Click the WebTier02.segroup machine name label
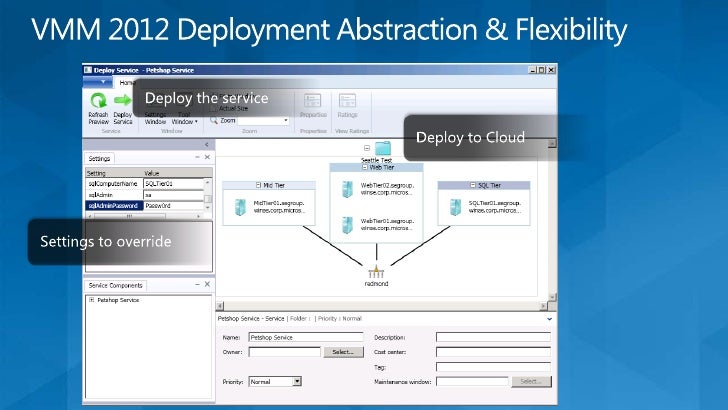This screenshot has width=728, height=410. pos(387,189)
